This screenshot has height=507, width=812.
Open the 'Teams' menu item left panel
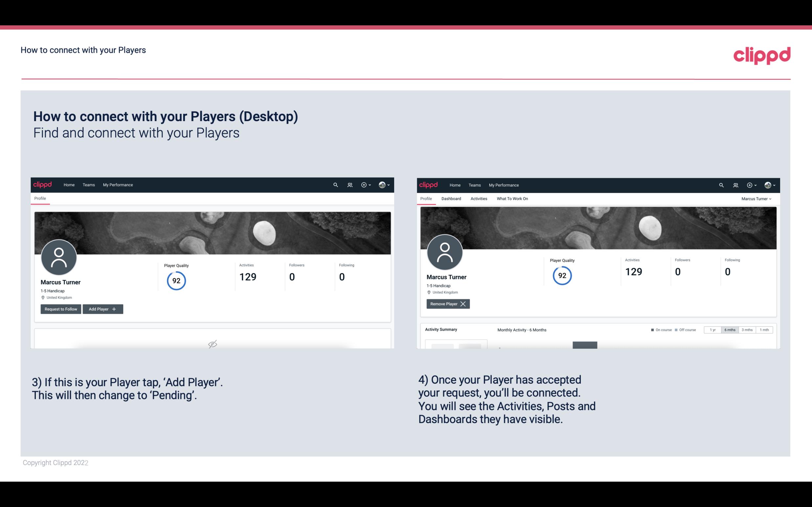click(88, 185)
